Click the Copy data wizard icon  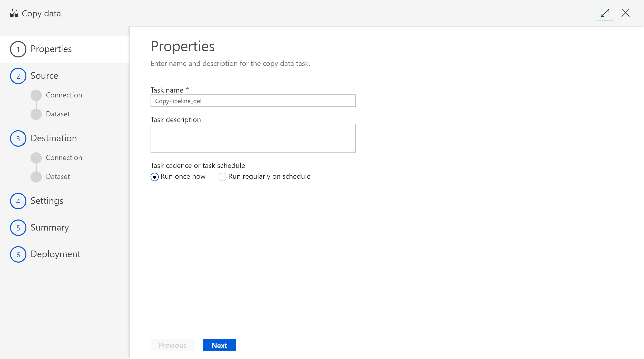pyautogui.click(x=14, y=13)
